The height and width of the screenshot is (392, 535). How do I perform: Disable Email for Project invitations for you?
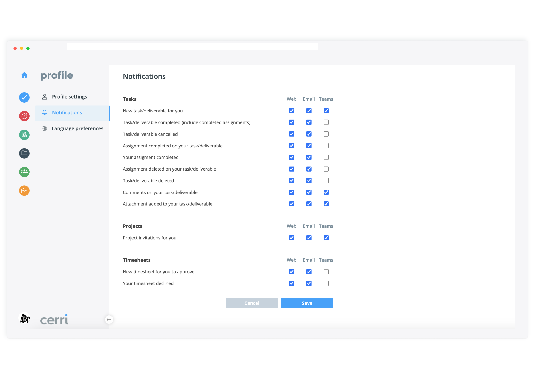click(309, 238)
